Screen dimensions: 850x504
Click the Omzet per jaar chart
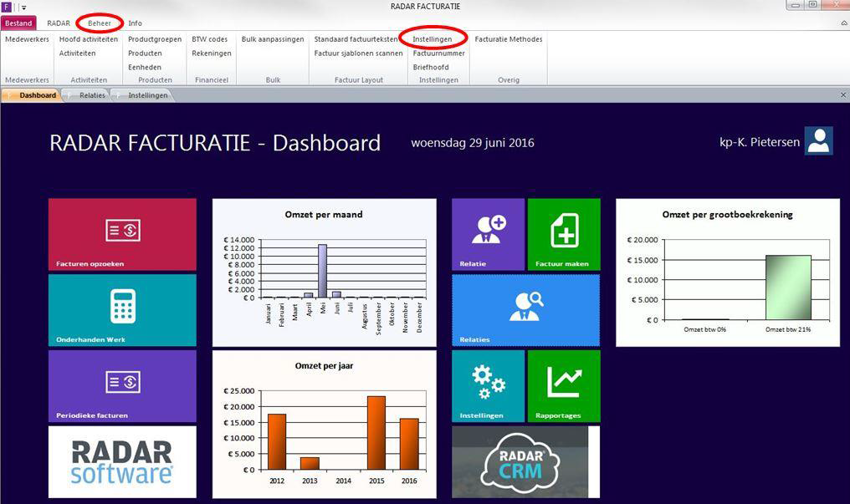tap(324, 424)
